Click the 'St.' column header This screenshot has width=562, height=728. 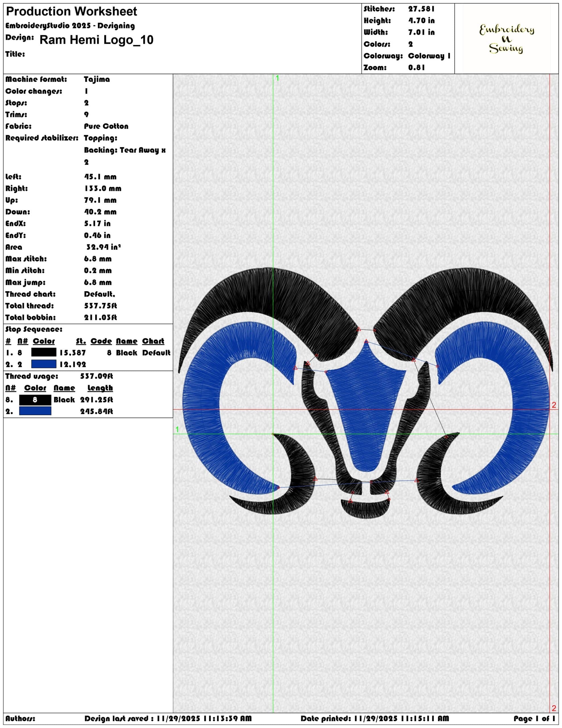coord(81,341)
